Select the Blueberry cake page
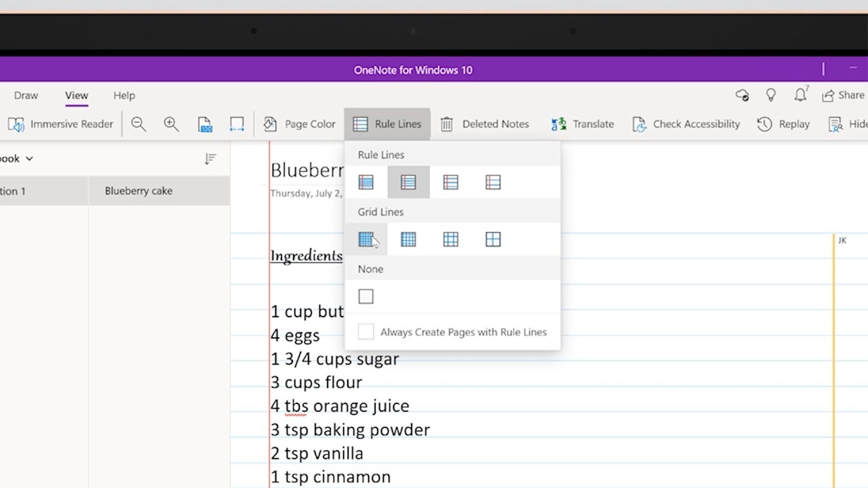868x488 pixels. pyautogui.click(x=159, y=191)
